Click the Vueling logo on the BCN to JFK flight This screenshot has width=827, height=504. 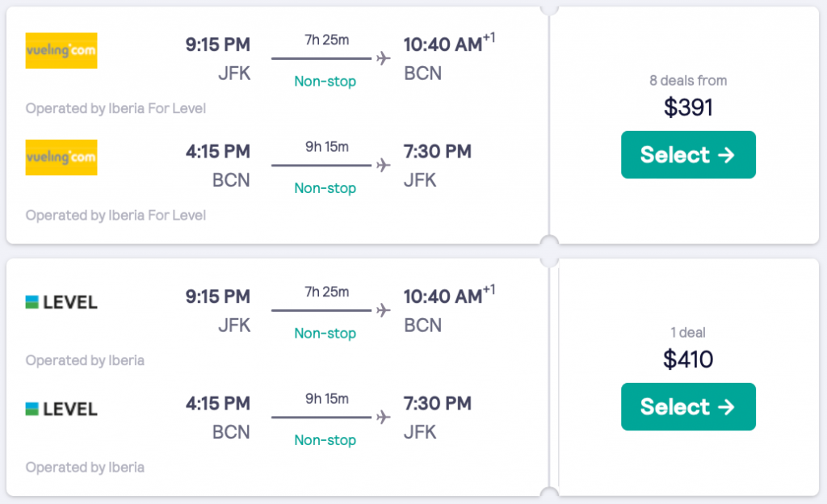pyautogui.click(x=61, y=157)
